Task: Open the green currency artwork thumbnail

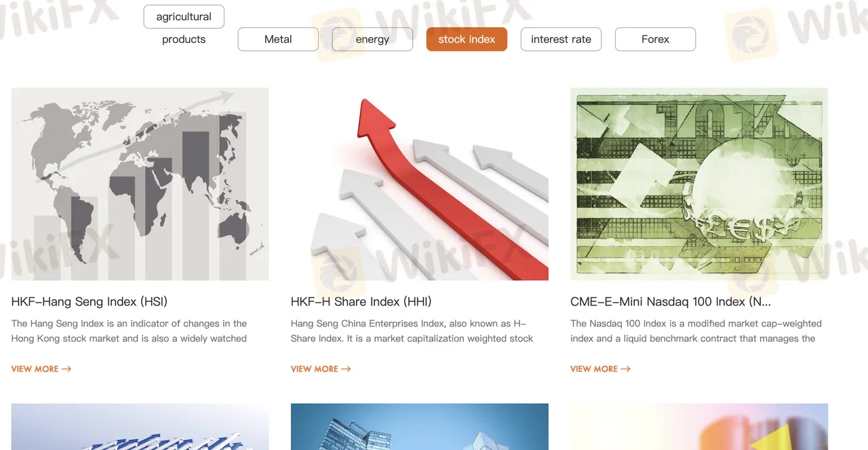Action: tap(699, 184)
